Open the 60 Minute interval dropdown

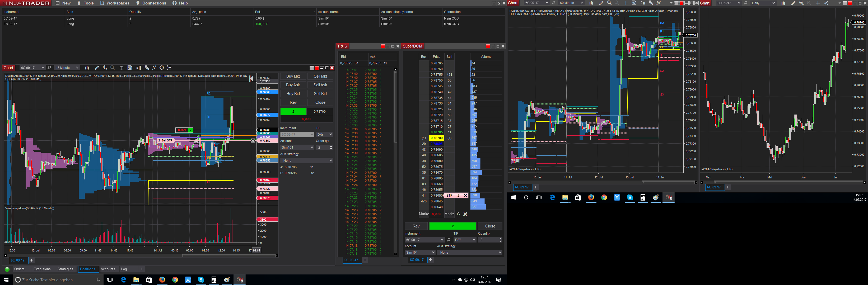571,3
